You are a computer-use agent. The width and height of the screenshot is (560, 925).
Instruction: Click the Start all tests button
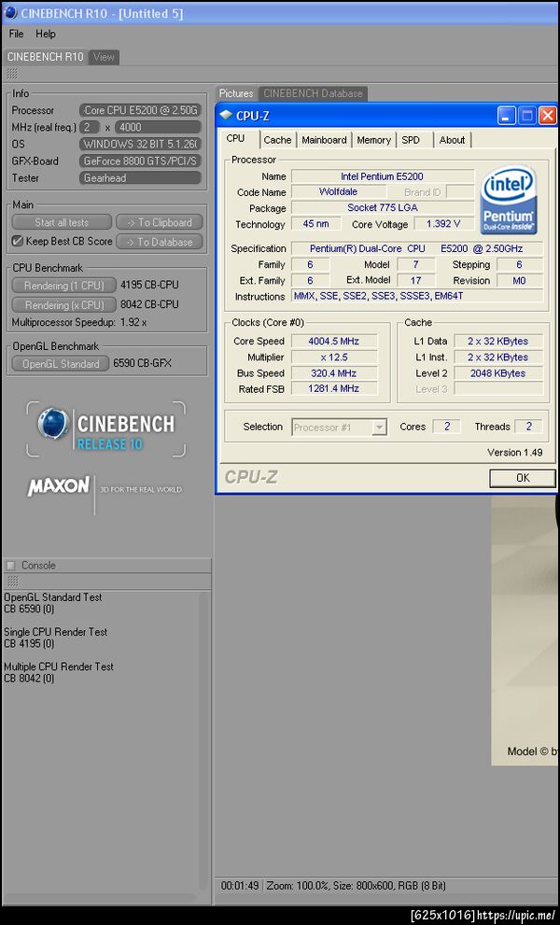tap(62, 222)
